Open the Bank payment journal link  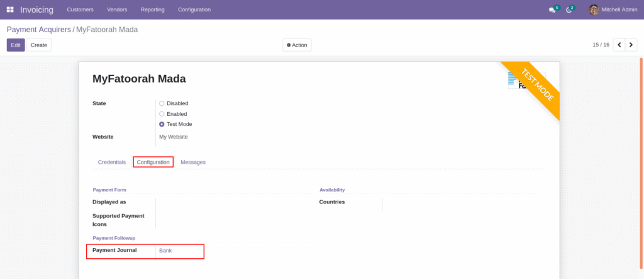165,251
